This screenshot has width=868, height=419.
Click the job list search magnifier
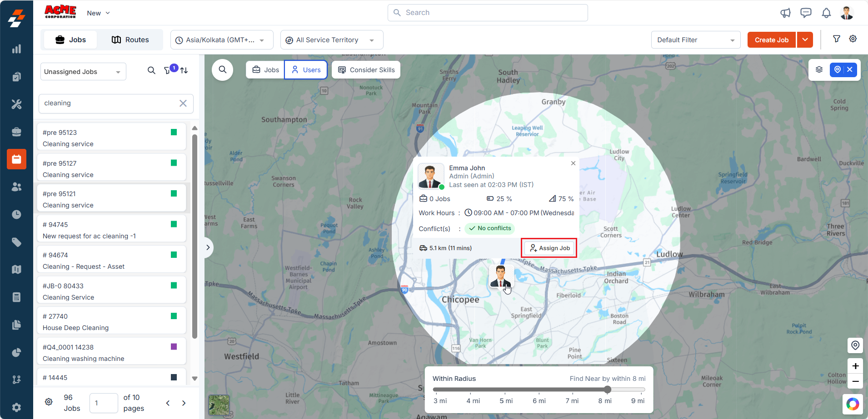[x=151, y=70]
